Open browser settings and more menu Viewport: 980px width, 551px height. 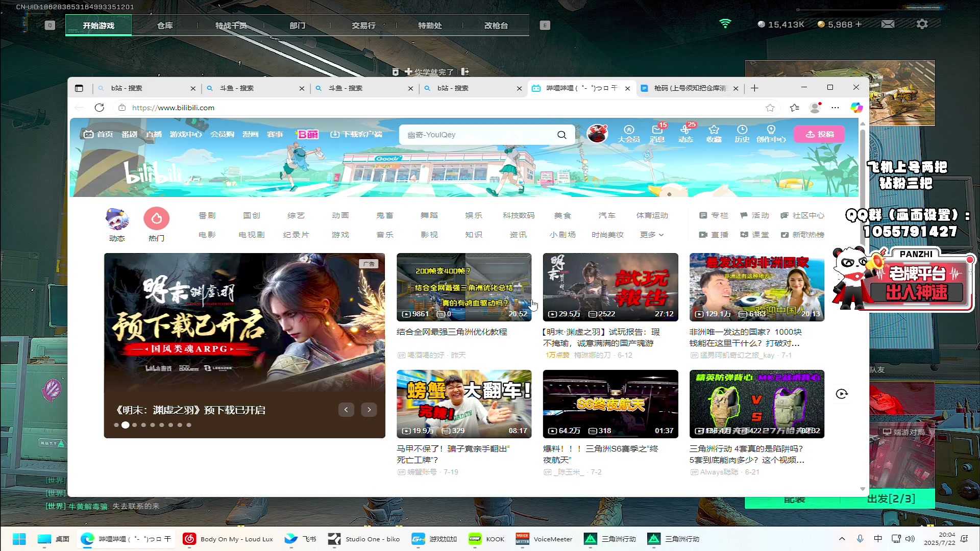tap(835, 108)
